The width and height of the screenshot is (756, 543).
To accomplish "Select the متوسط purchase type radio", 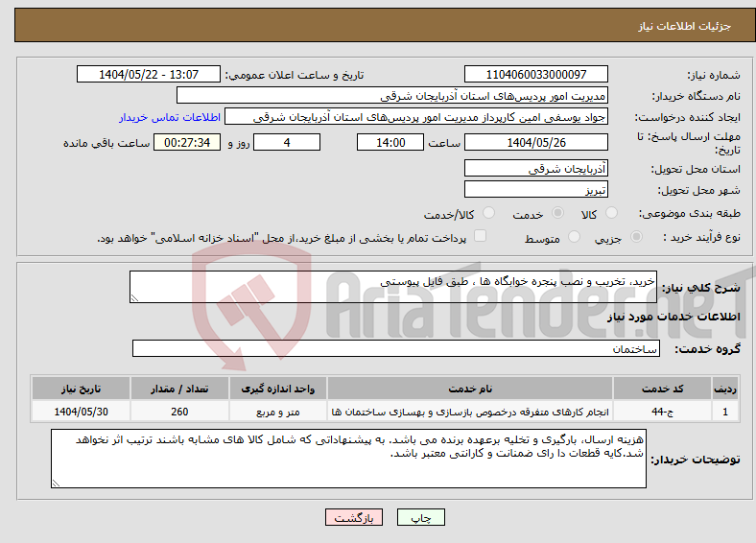I will (574, 237).
